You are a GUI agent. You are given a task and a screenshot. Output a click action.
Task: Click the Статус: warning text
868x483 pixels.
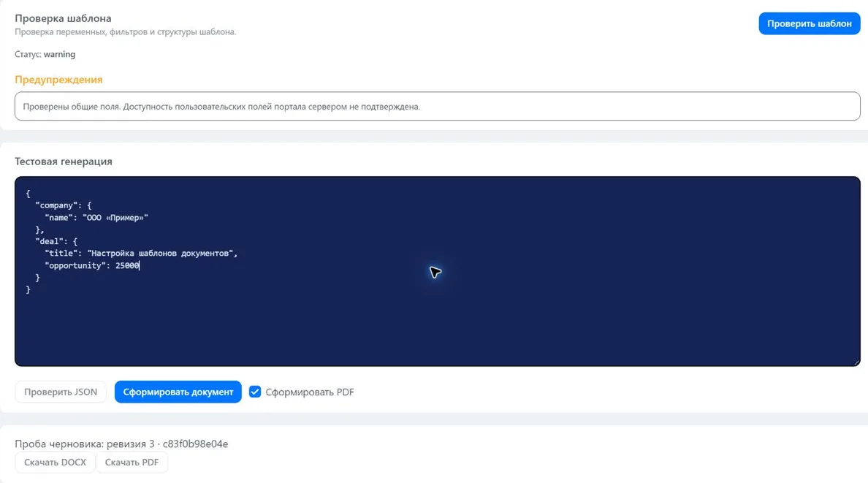[45, 54]
